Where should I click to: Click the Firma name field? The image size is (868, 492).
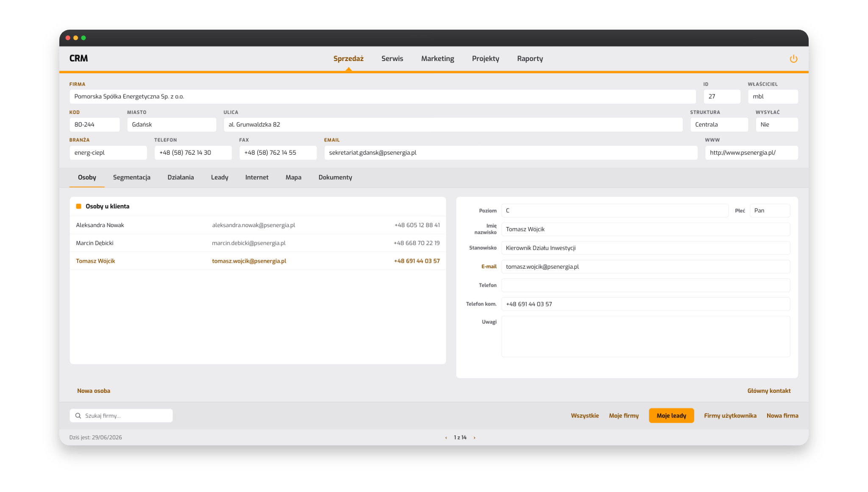click(x=383, y=97)
